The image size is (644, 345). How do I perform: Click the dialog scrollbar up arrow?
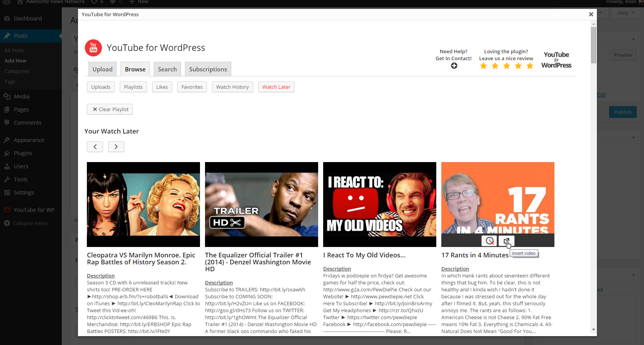(593, 24)
